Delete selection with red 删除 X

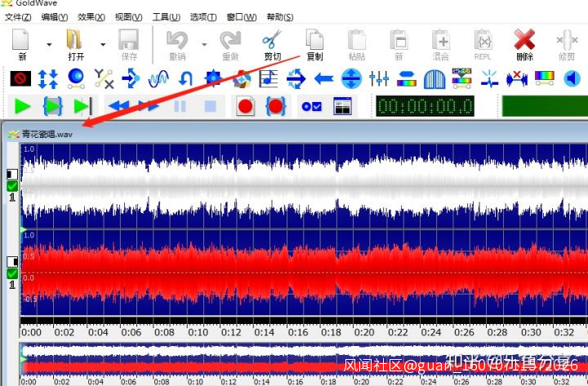[524, 45]
